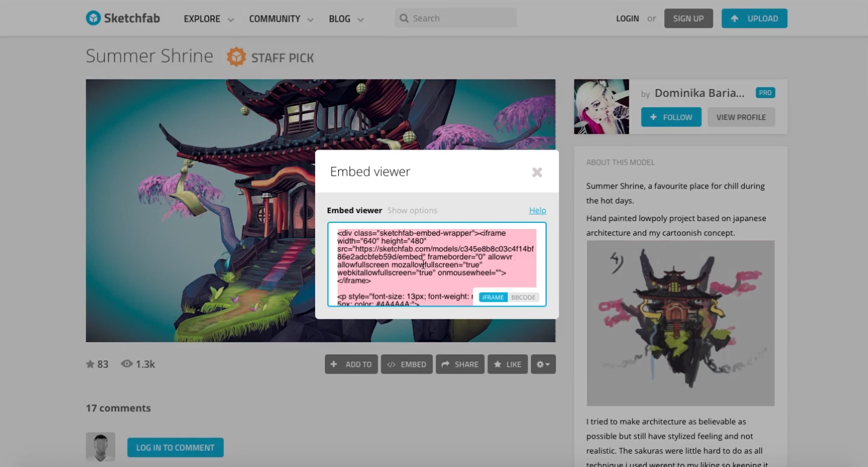Image resolution: width=868 pixels, height=467 pixels.
Task: Click the Share button
Action: (x=460, y=364)
